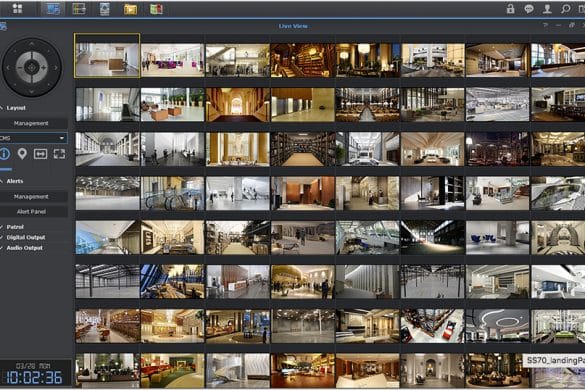Click the fit-width stretch icon
This screenshot has height=390, width=585.
(40, 154)
